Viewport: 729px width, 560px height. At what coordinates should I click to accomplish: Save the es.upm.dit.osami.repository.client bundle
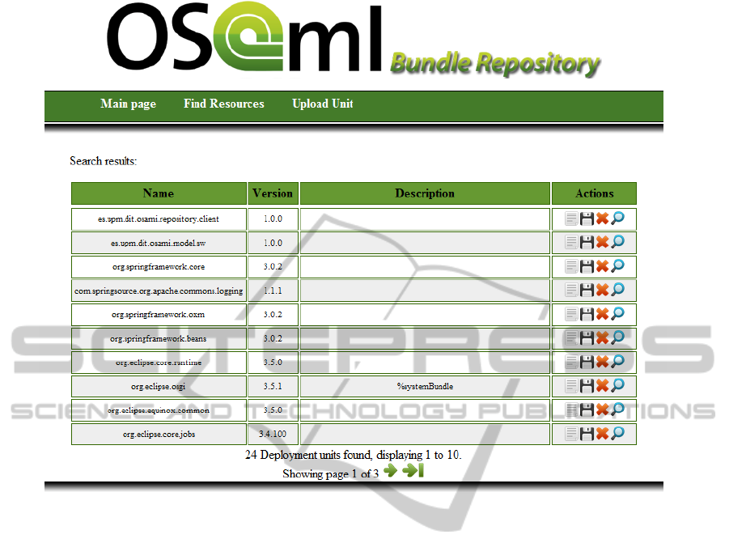pyautogui.click(x=587, y=218)
